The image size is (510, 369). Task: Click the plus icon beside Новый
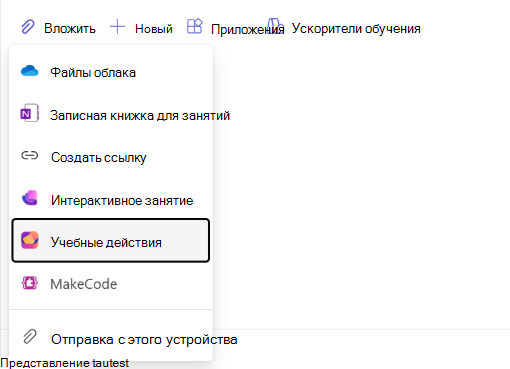117,27
